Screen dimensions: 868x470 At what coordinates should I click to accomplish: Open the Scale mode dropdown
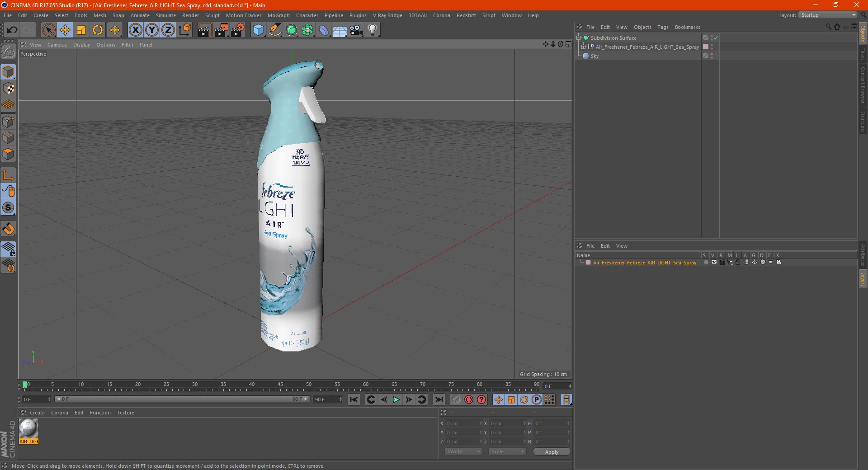coord(507,451)
